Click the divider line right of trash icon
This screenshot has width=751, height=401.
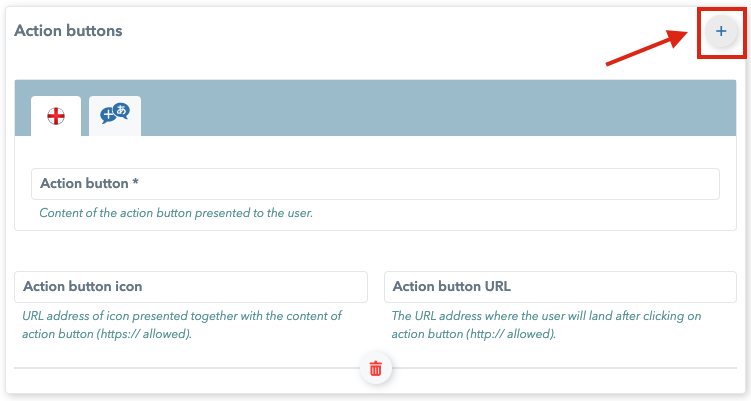tap(564, 368)
